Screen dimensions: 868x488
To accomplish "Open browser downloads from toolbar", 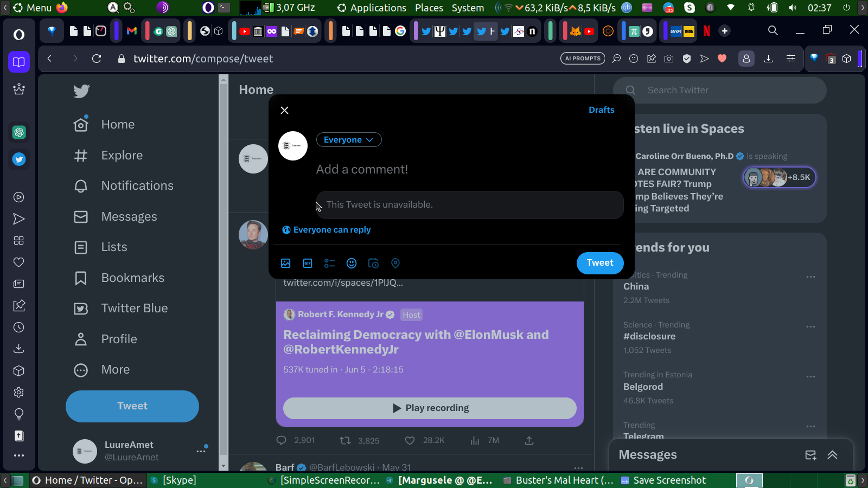I will coord(768,59).
